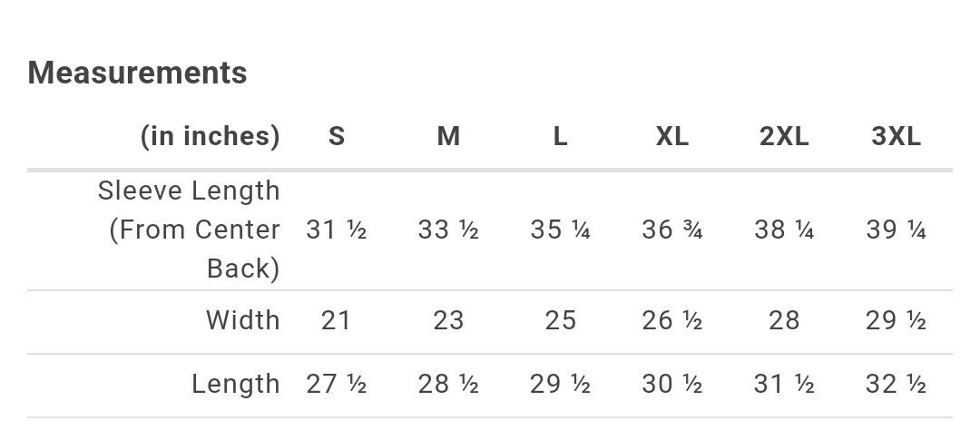Click width value 25 for size L
Screen dimensions: 980x440
(560, 320)
